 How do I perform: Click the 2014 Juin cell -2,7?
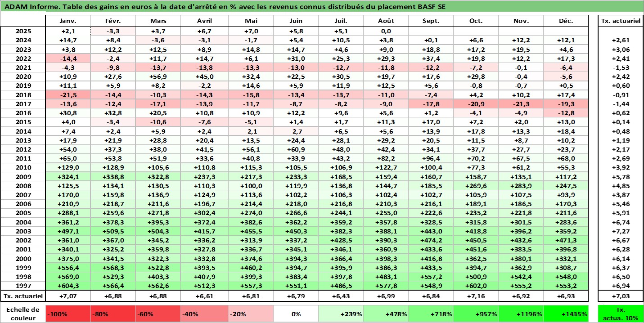pyautogui.click(x=296, y=131)
